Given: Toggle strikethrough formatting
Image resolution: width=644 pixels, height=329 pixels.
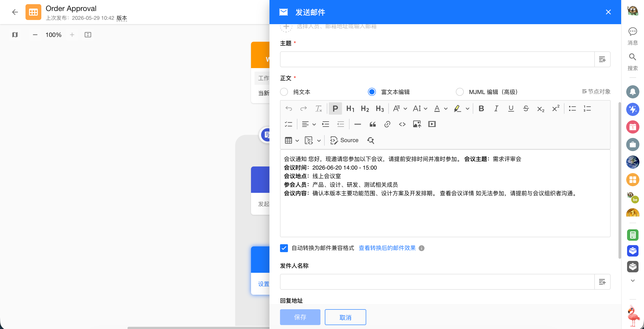Looking at the screenshot, I should tap(526, 109).
